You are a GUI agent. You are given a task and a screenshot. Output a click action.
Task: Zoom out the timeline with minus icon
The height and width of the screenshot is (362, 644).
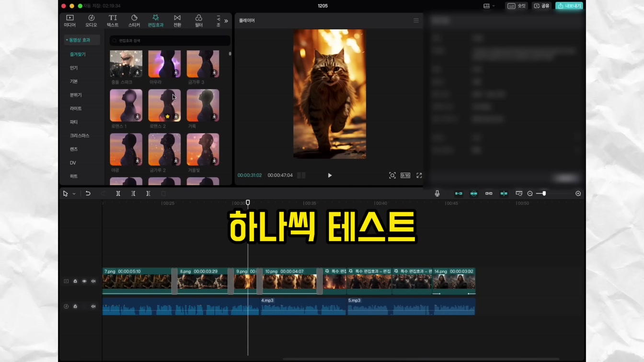(x=530, y=193)
